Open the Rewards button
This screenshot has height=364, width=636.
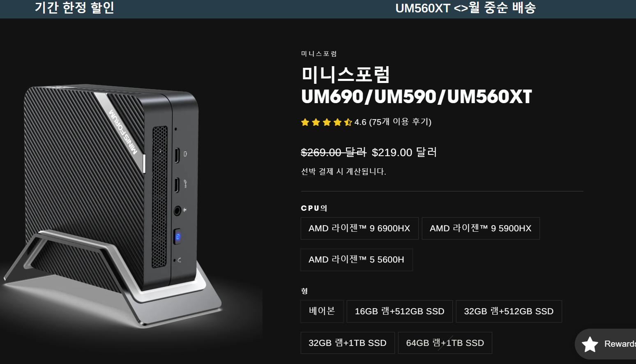[606, 344]
